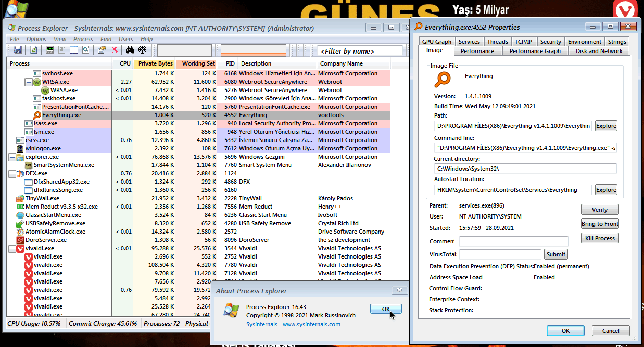Click the red X Kill Process toolbar icon

pos(115,50)
